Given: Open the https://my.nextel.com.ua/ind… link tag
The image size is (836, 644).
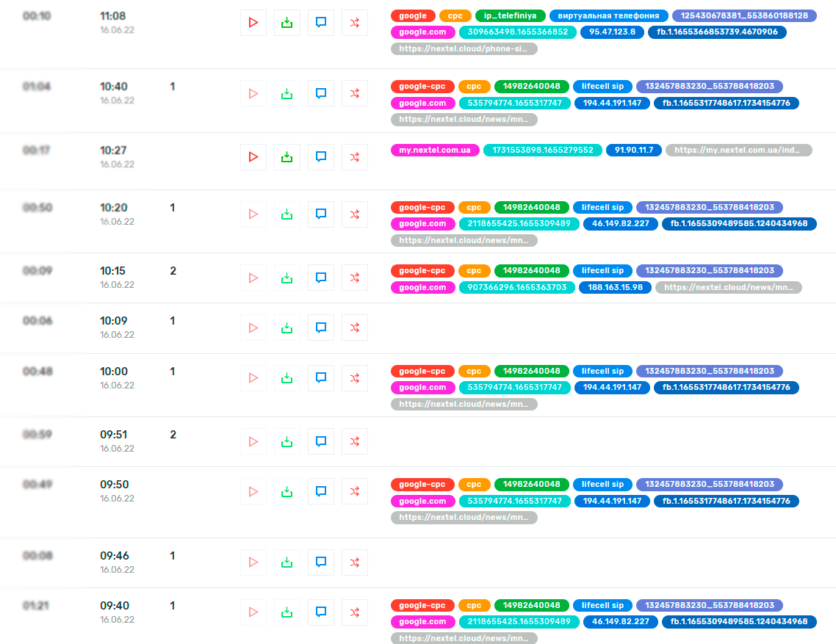Looking at the screenshot, I should pos(738,151).
